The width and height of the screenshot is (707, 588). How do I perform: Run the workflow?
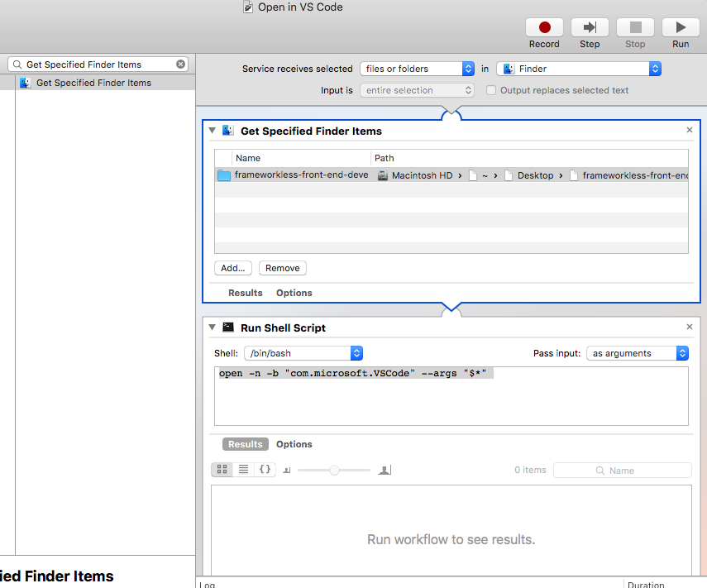click(681, 28)
